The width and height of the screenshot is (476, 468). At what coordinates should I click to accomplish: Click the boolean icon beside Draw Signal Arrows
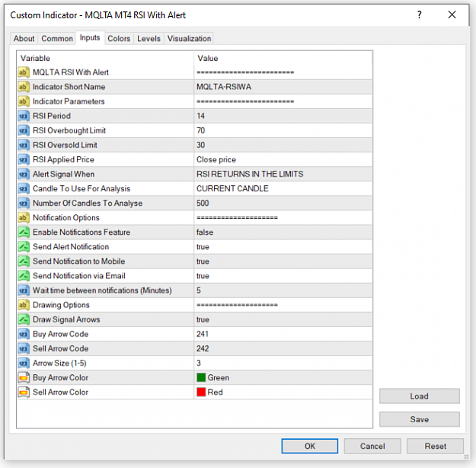(24, 319)
